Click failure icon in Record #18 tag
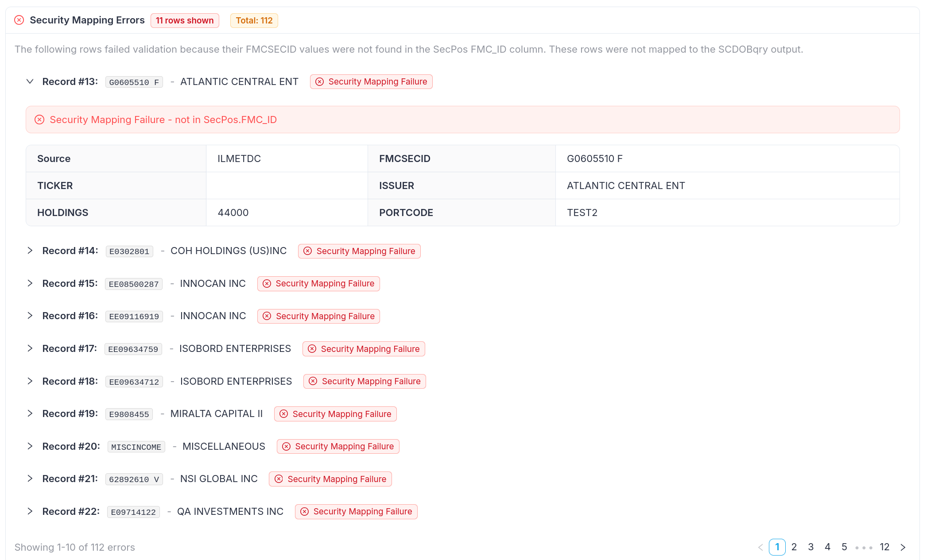This screenshot has height=560, width=927. pyautogui.click(x=313, y=381)
